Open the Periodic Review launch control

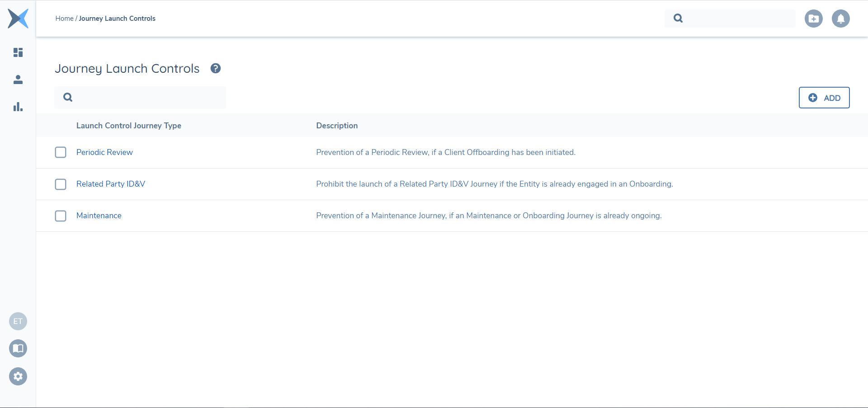tap(104, 152)
